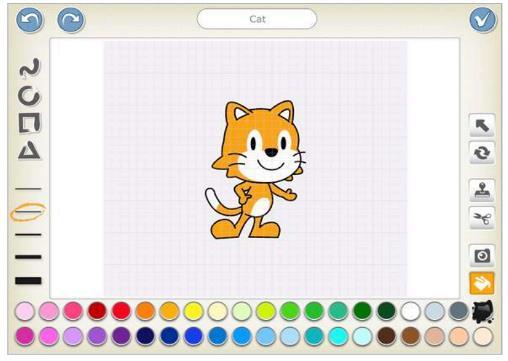Pick the navy blue color swatch
This screenshot has height=361, width=508.
pyautogui.click(x=145, y=336)
